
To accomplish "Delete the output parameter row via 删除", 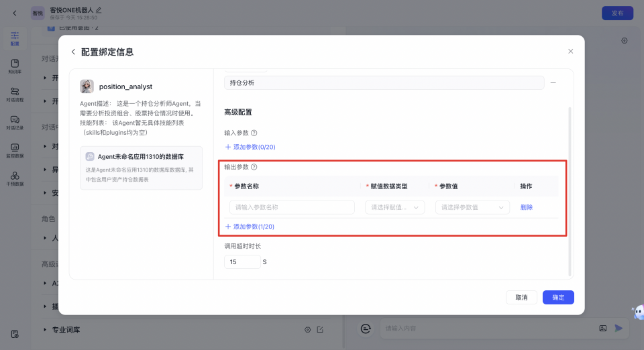I will [527, 207].
